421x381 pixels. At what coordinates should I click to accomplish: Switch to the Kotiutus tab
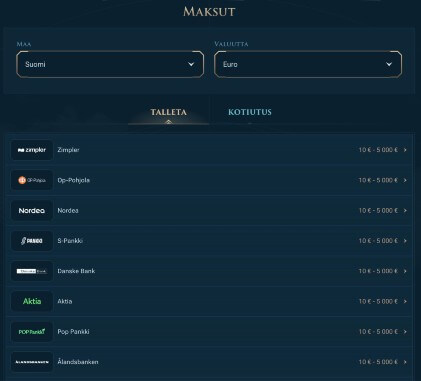click(x=250, y=112)
